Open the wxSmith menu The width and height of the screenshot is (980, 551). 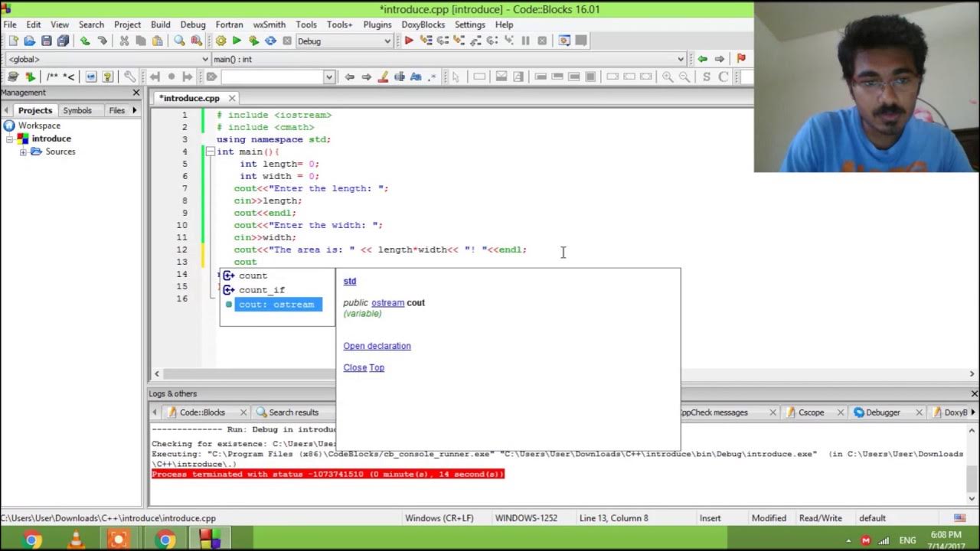pos(269,24)
